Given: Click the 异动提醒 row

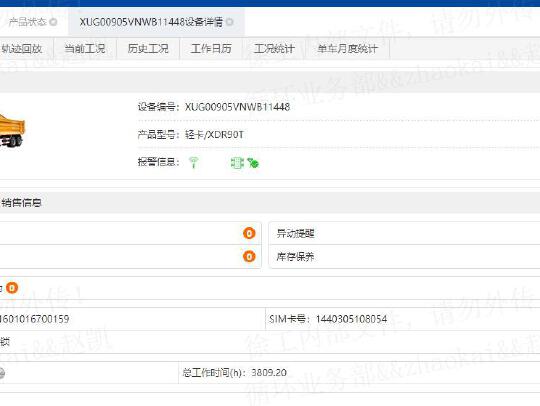Looking at the screenshot, I should [x=404, y=233].
